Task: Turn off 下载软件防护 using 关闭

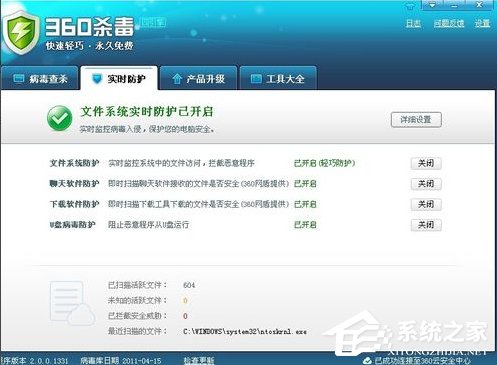Action: click(x=426, y=204)
